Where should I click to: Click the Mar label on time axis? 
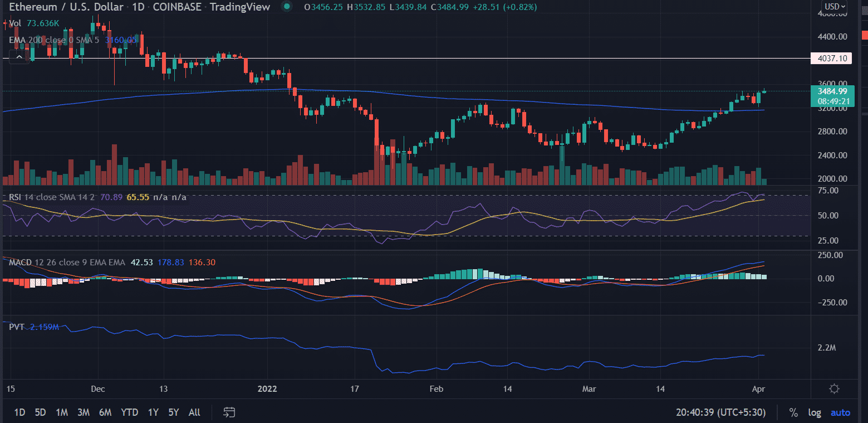[589, 388]
